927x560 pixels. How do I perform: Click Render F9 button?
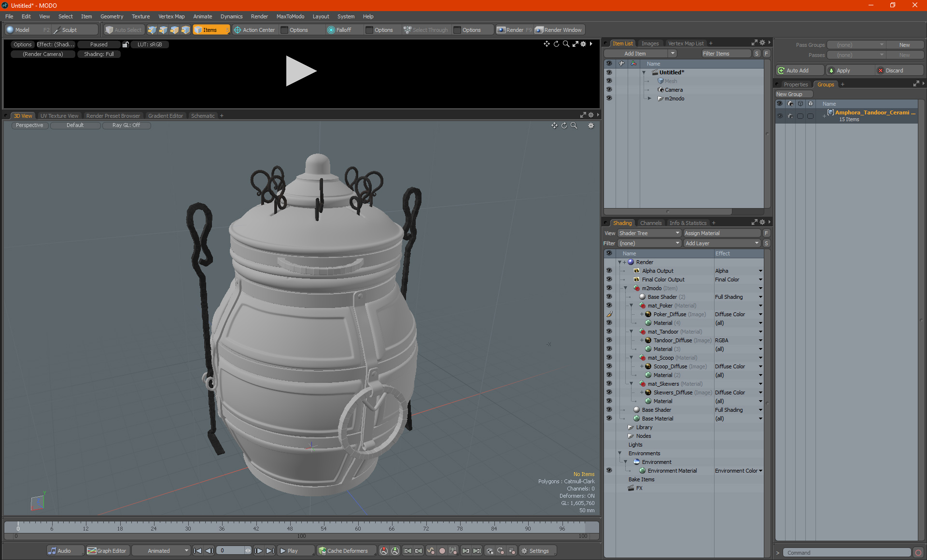point(514,30)
